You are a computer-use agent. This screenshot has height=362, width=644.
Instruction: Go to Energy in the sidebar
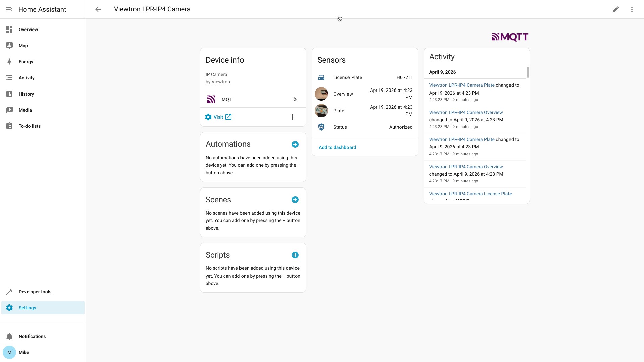tap(26, 62)
